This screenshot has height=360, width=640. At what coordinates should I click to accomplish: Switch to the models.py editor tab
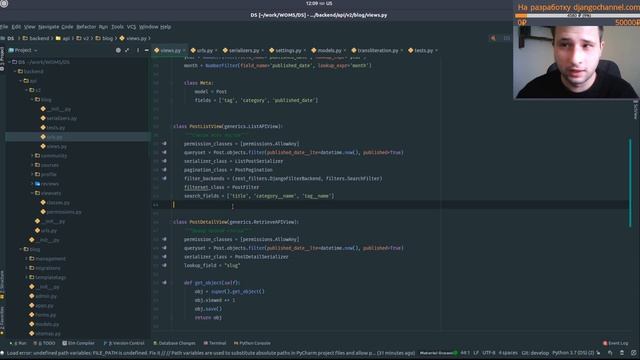pos(328,50)
